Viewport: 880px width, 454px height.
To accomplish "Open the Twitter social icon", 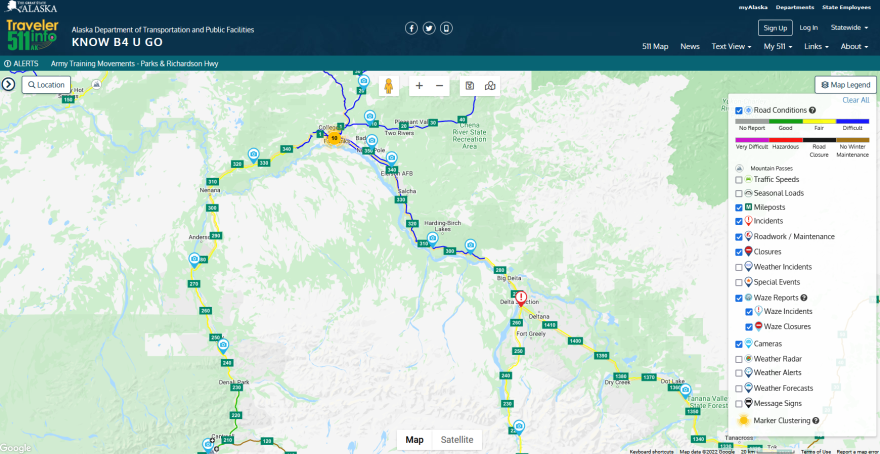I will (x=429, y=28).
